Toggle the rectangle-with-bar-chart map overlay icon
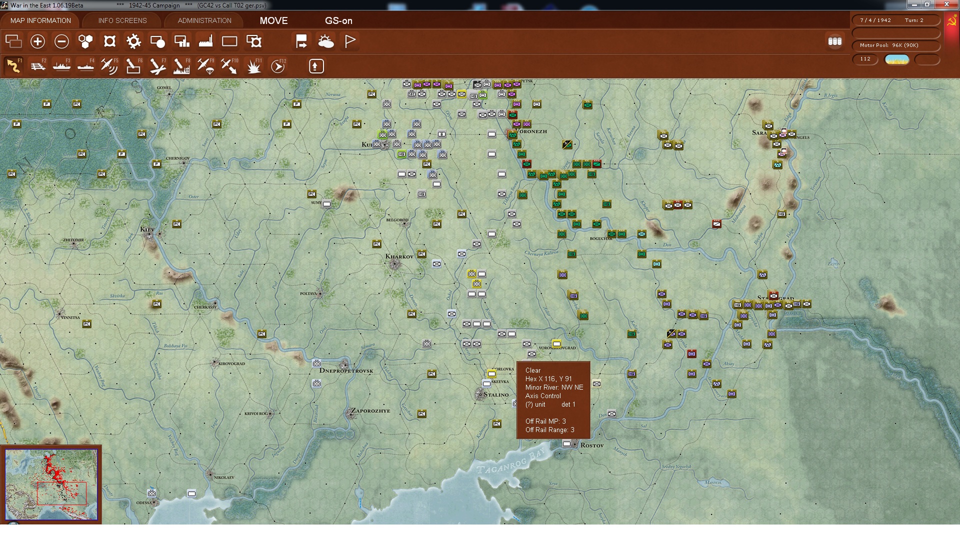This screenshot has height=560, width=960. tap(181, 41)
